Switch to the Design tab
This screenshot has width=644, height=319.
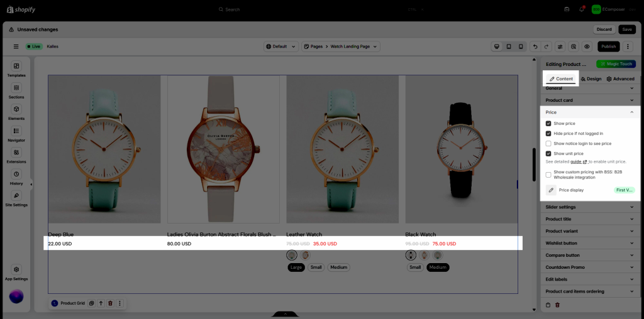(x=591, y=79)
